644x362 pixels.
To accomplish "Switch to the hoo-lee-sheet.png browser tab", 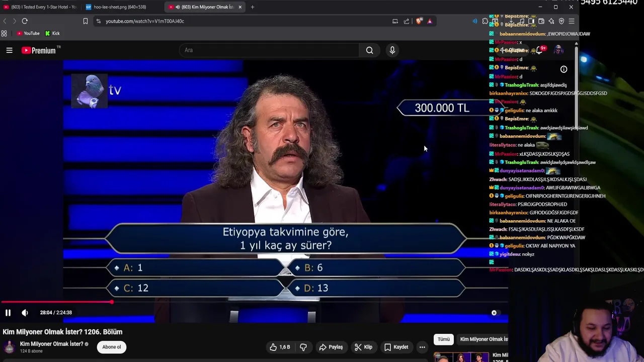I will [120, 7].
